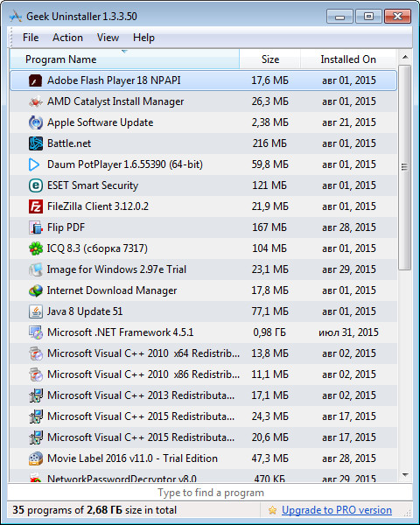Select FileZilla Client 3.12.0.2 entry

[x=203, y=206]
